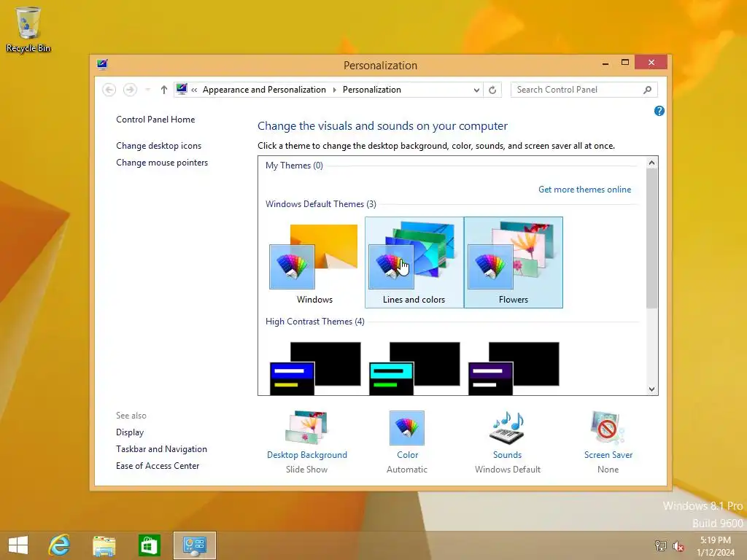The width and height of the screenshot is (747, 560).
Task: Click the High Contrast Themes (4) header
Action: tap(315, 322)
